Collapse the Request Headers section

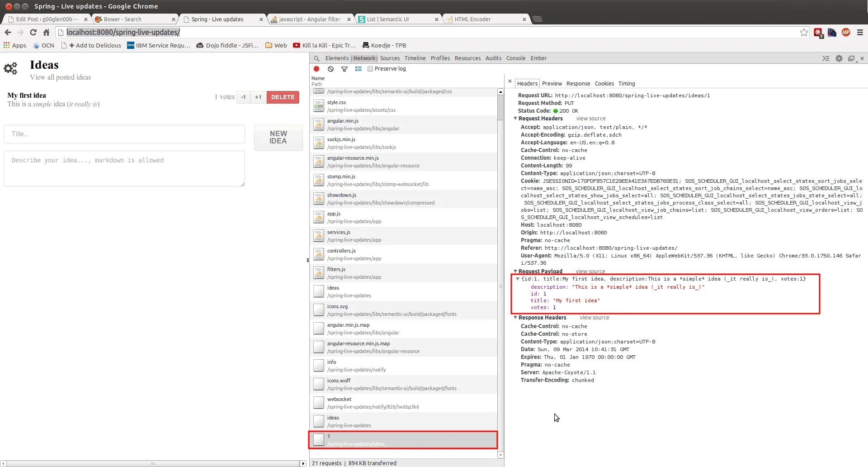(515, 119)
